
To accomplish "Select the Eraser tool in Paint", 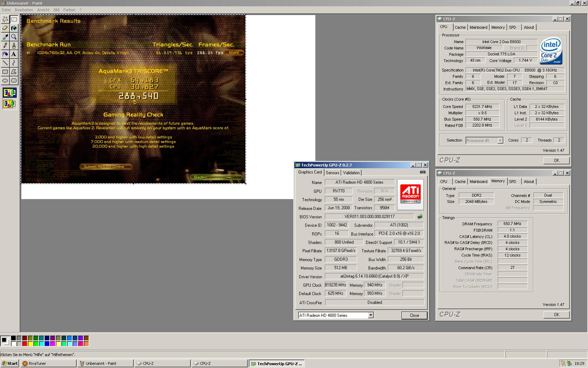I will [5, 28].
